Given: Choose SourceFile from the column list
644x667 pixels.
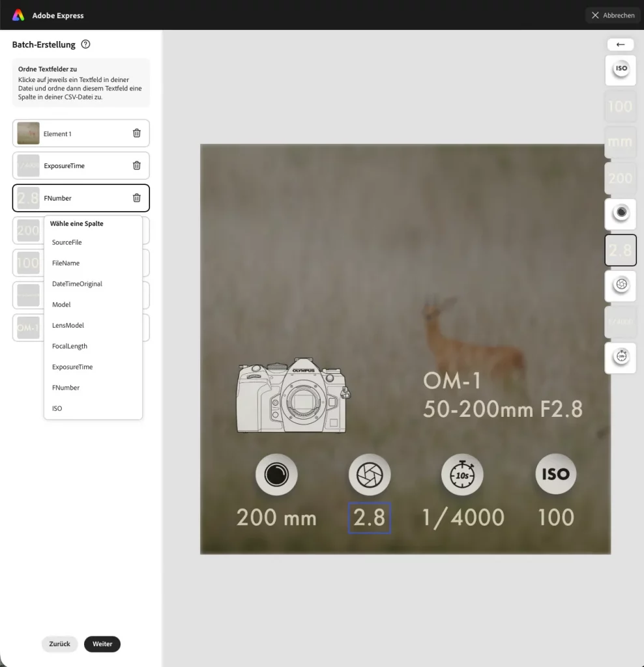Looking at the screenshot, I should click(x=66, y=242).
